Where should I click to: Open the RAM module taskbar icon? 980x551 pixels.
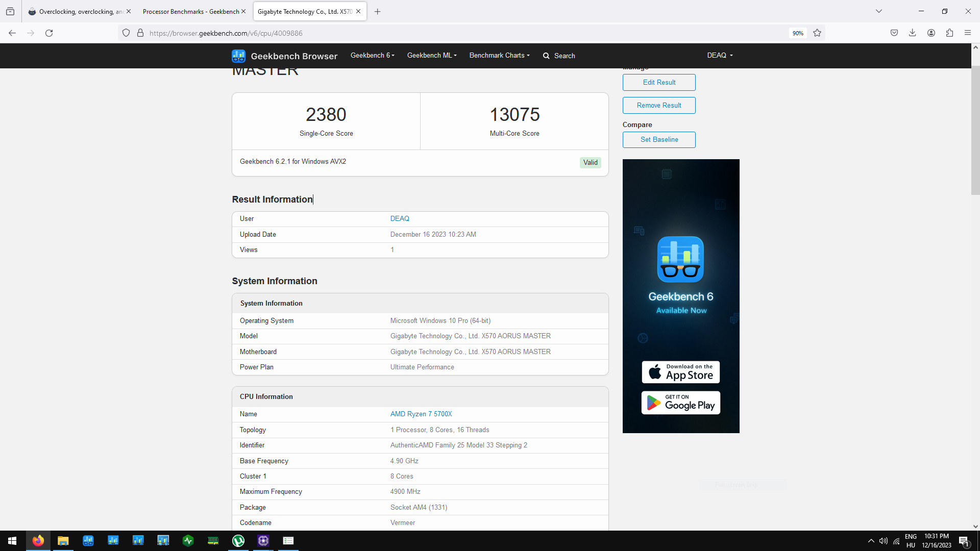[213, 541]
